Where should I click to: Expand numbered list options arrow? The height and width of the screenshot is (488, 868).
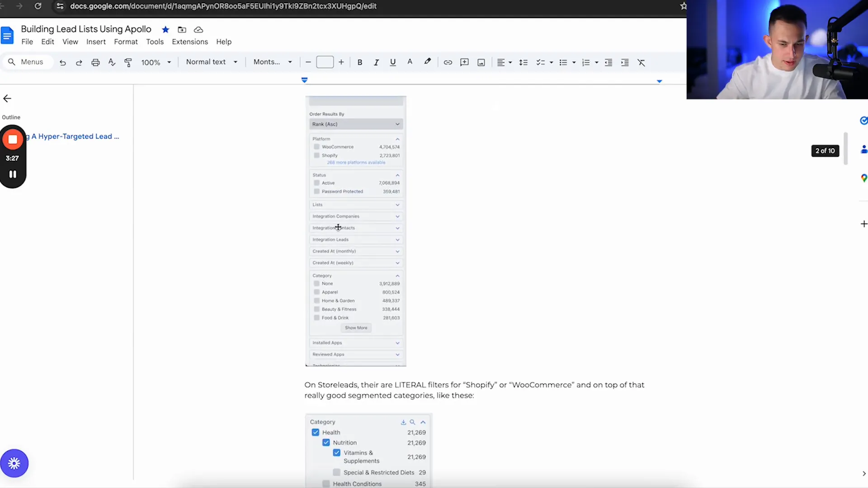(597, 62)
